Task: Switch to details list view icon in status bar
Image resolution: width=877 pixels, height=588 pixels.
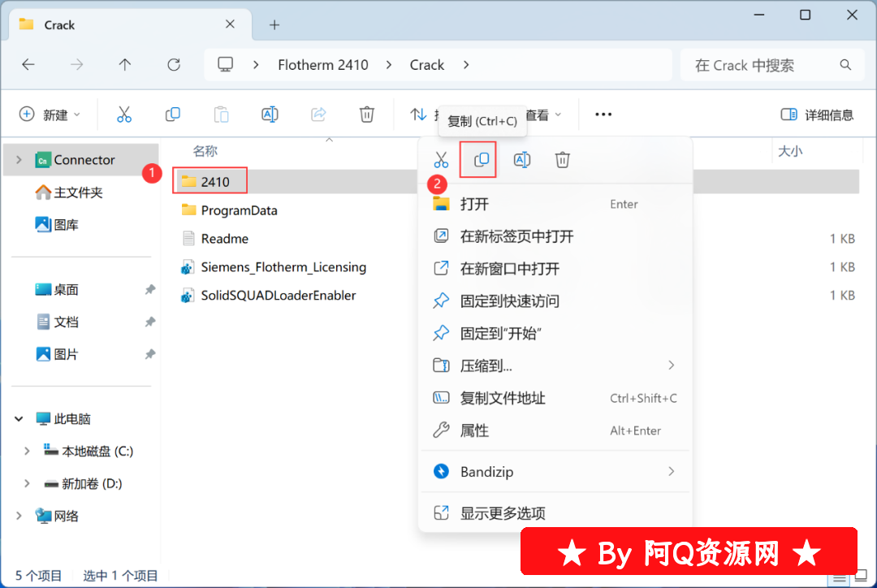Action: point(840,578)
